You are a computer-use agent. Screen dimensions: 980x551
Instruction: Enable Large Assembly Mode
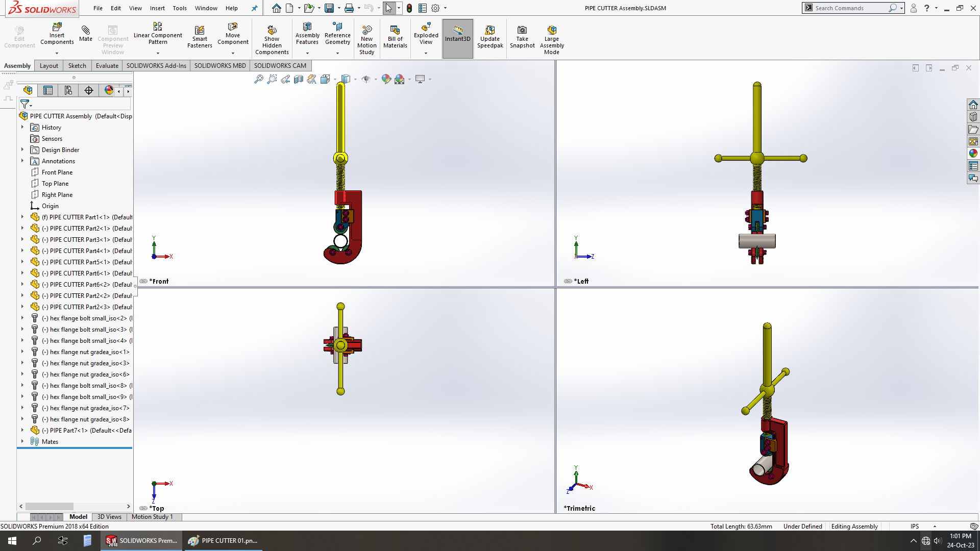[552, 39]
